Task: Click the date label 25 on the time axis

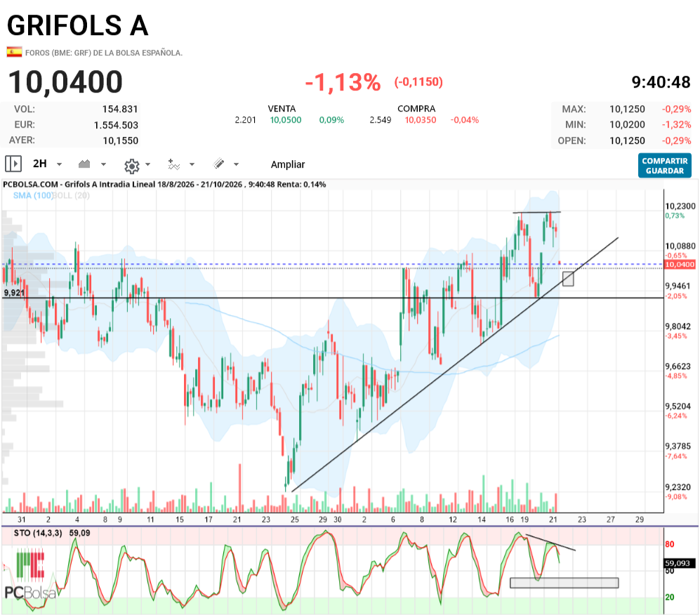Action: [295, 520]
